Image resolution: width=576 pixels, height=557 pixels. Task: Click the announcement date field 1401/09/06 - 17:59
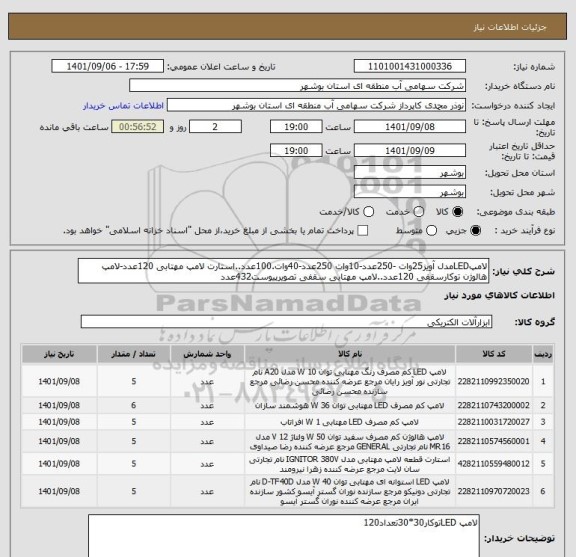coord(108,67)
